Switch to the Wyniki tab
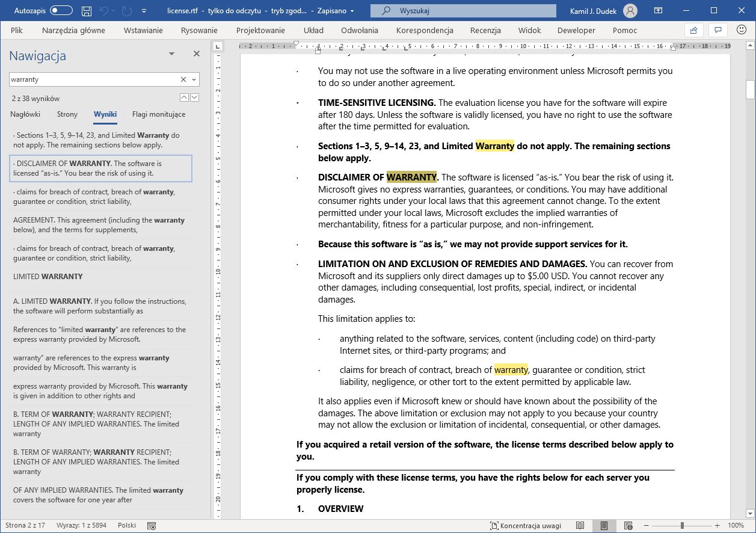Image resolution: width=756 pixels, height=533 pixels. click(105, 114)
